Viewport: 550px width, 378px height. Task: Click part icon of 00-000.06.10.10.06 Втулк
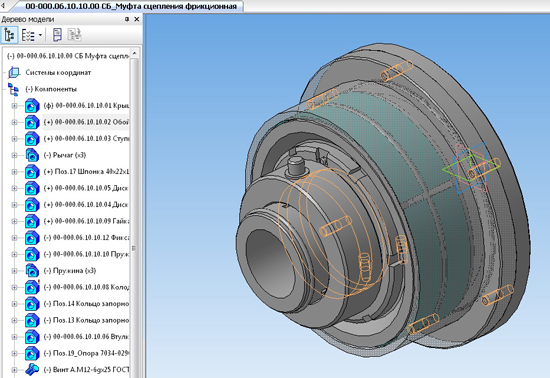point(32,337)
